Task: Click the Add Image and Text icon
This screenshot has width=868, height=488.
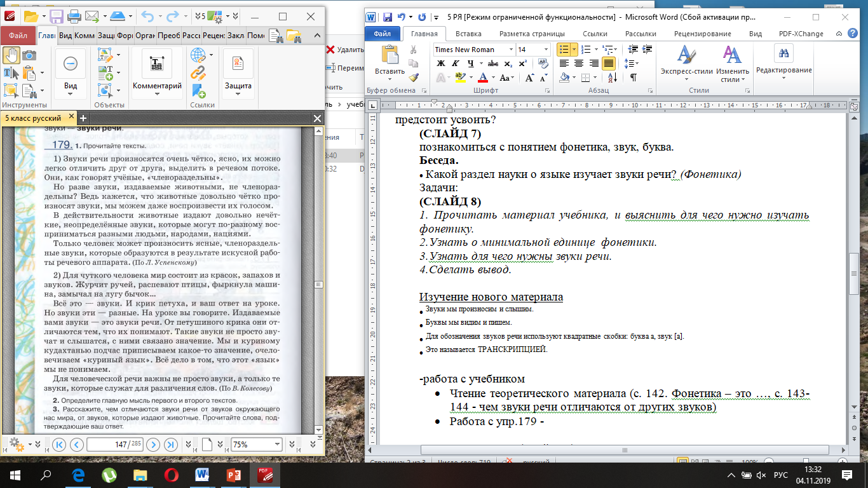Action: [105, 73]
